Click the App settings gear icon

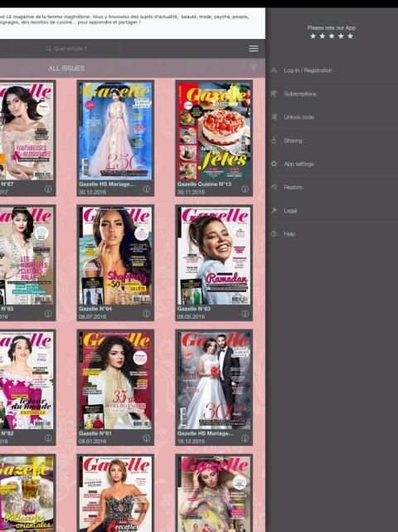click(x=274, y=164)
